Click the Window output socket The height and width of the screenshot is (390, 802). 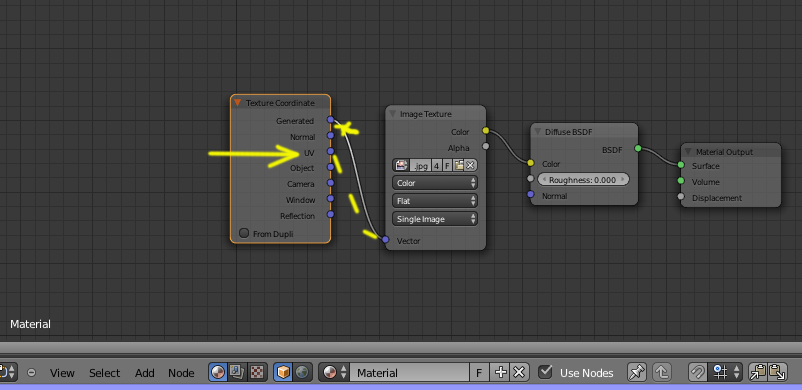pos(330,199)
